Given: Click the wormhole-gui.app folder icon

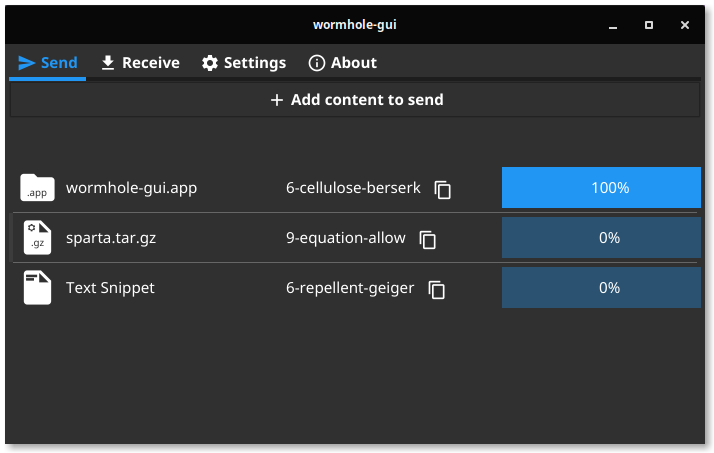Looking at the screenshot, I should point(37,188).
